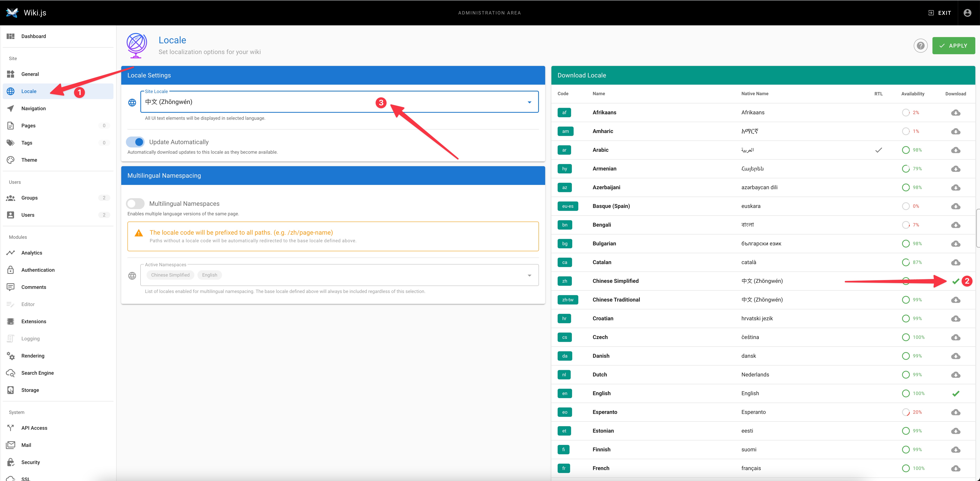980x481 pixels.
Task: Click the Arabic 98% availability indicator
Action: pos(912,150)
